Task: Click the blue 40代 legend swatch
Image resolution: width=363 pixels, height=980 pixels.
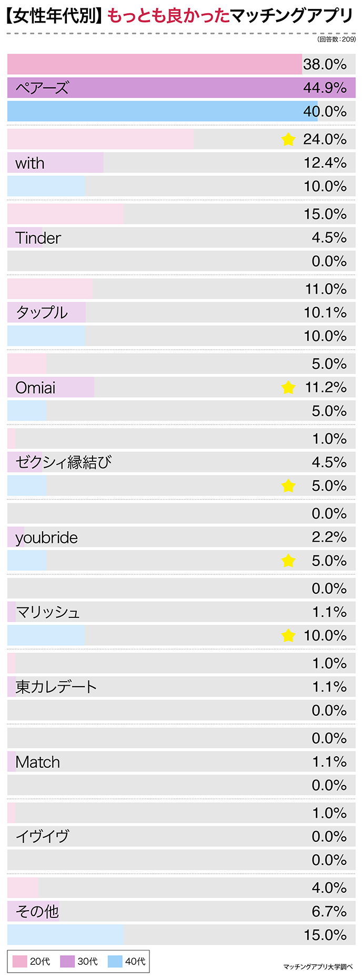Action: point(115,961)
